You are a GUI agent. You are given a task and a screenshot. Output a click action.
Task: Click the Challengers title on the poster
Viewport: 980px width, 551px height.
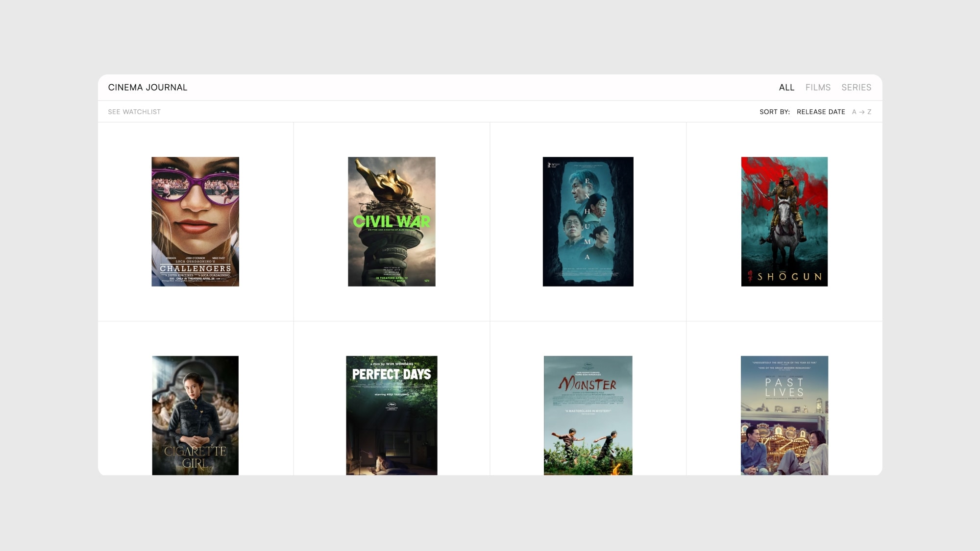pyautogui.click(x=195, y=268)
